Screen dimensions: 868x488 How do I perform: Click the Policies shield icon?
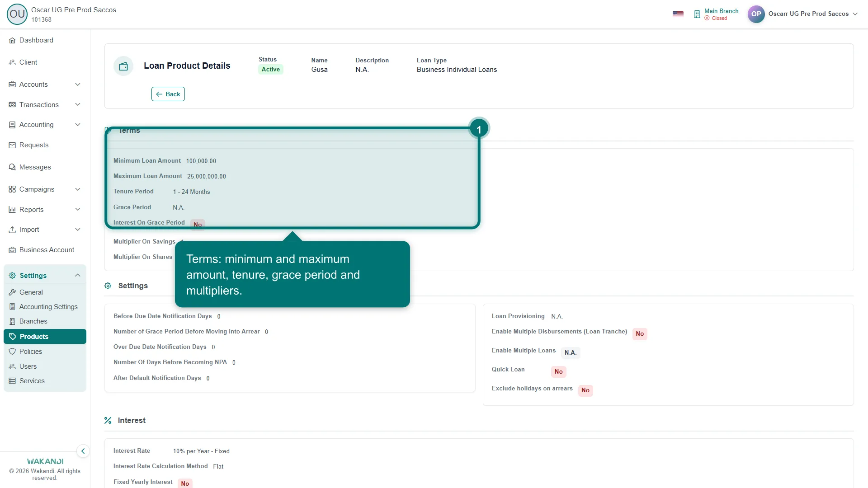[x=12, y=352]
